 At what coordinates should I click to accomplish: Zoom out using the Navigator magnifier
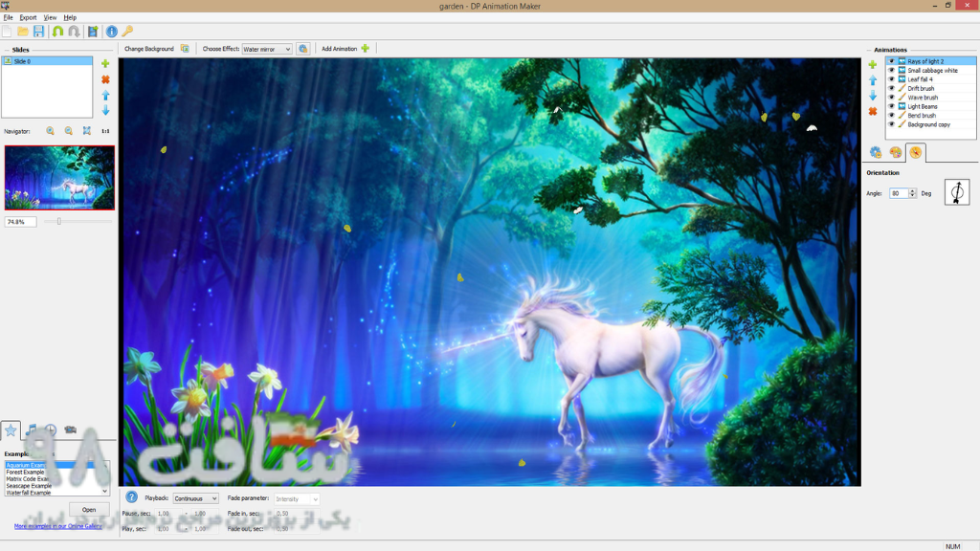click(x=69, y=131)
